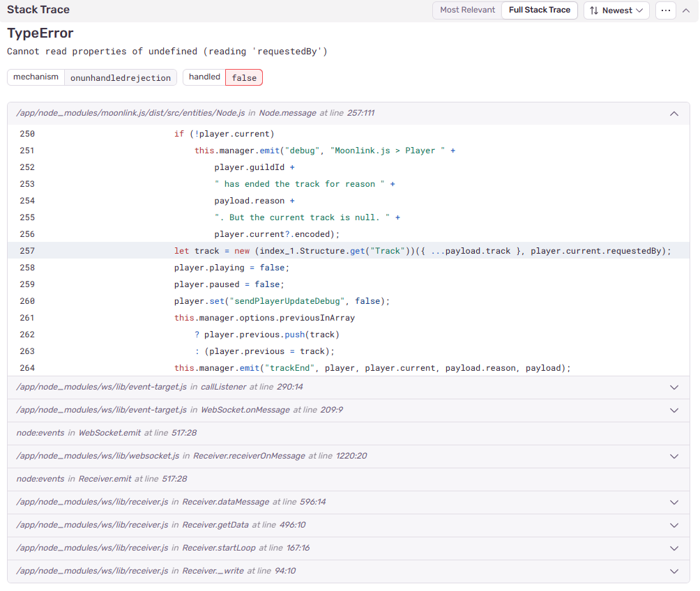The height and width of the screenshot is (591, 700).
Task: Expand the callListener frame chevron
Action: [x=674, y=387]
